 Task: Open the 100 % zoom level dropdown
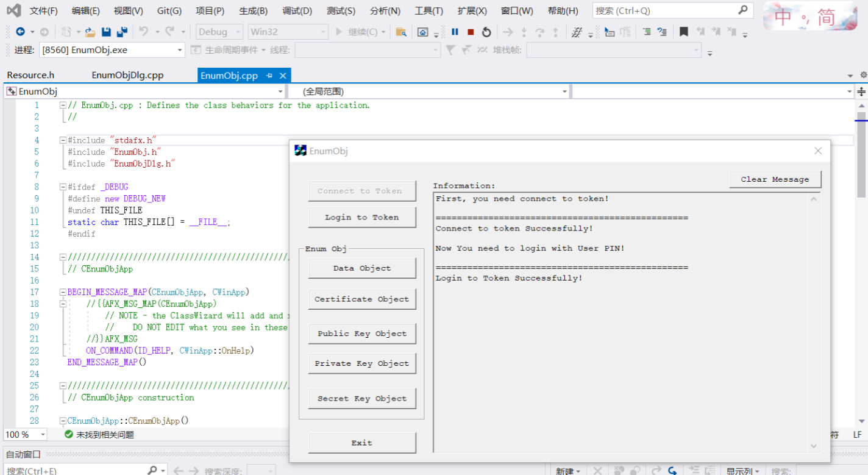point(43,435)
